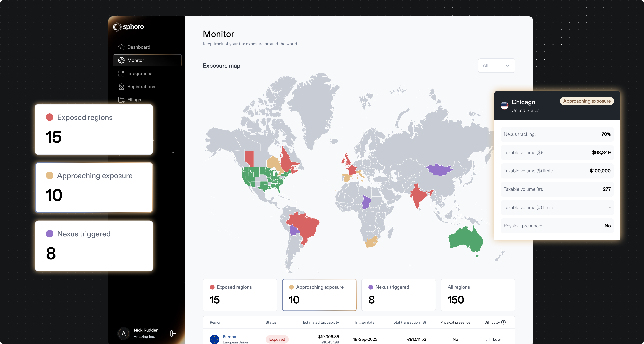Click the Registrations pin icon
644x344 pixels.
click(121, 87)
